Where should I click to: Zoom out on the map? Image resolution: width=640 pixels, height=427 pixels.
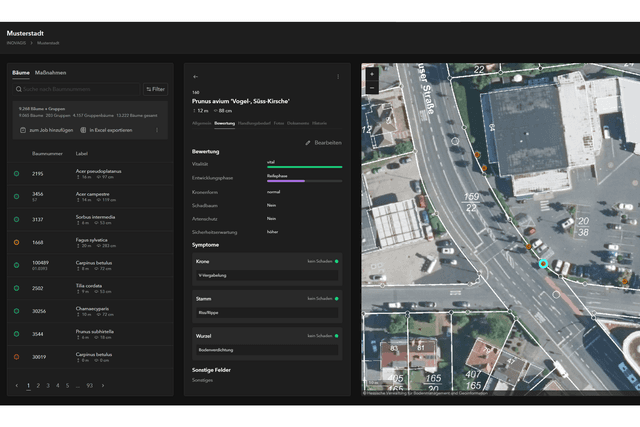tap(372, 88)
